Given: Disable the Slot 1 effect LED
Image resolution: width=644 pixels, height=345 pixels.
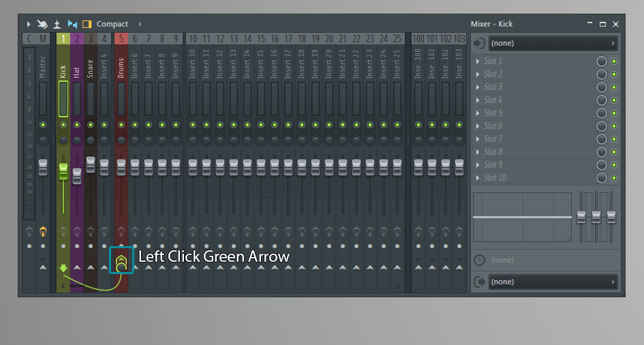Looking at the screenshot, I should pos(614,61).
